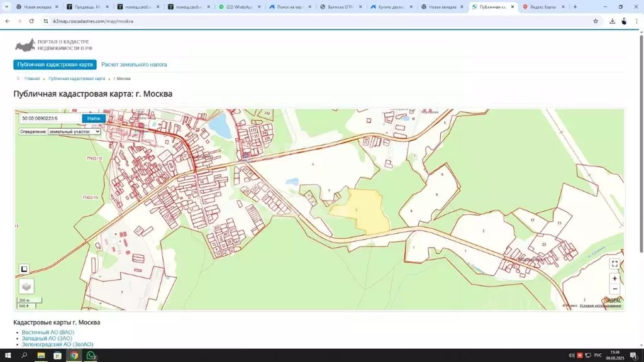Click the Найти search button

[94, 118]
